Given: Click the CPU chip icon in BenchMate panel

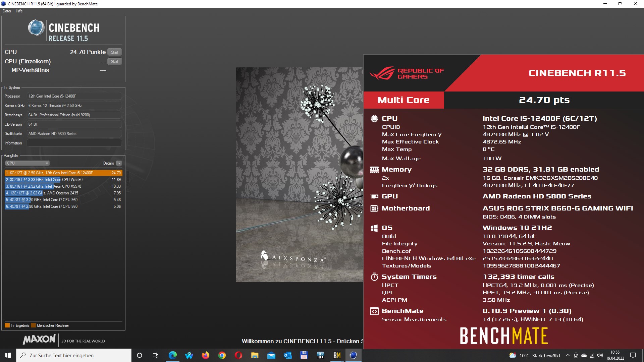Looking at the screenshot, I should (374, 119).
